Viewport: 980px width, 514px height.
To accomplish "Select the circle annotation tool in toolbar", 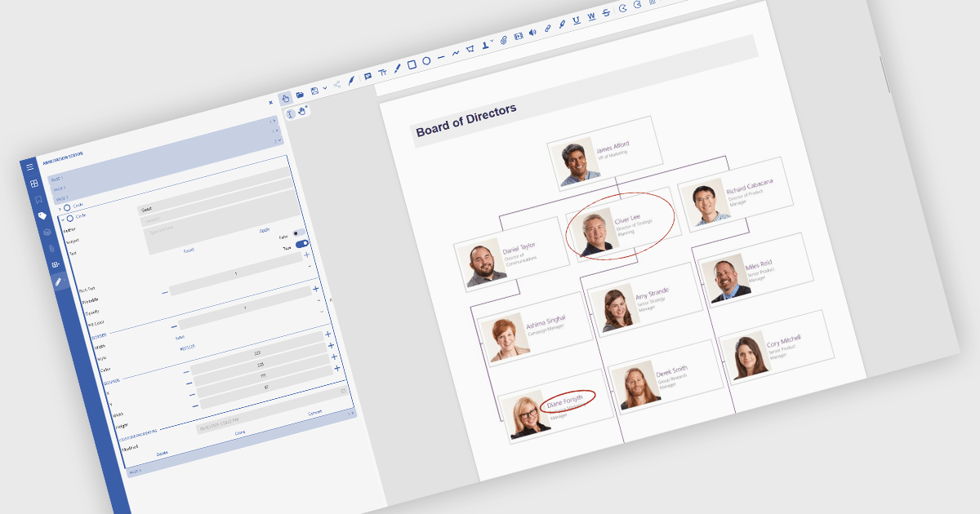I will [426, 61].
